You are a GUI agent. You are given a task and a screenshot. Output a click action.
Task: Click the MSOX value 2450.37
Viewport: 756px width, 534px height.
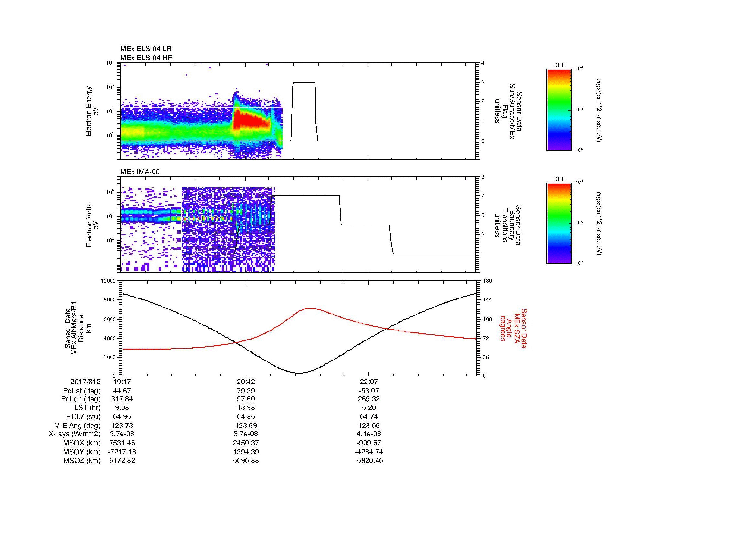(x=246, y=443)
